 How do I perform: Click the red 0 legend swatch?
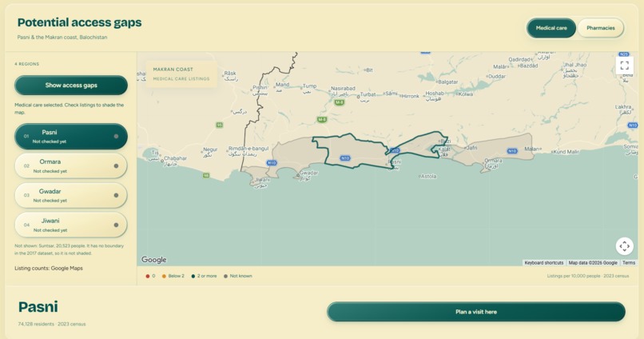(148, 276)
